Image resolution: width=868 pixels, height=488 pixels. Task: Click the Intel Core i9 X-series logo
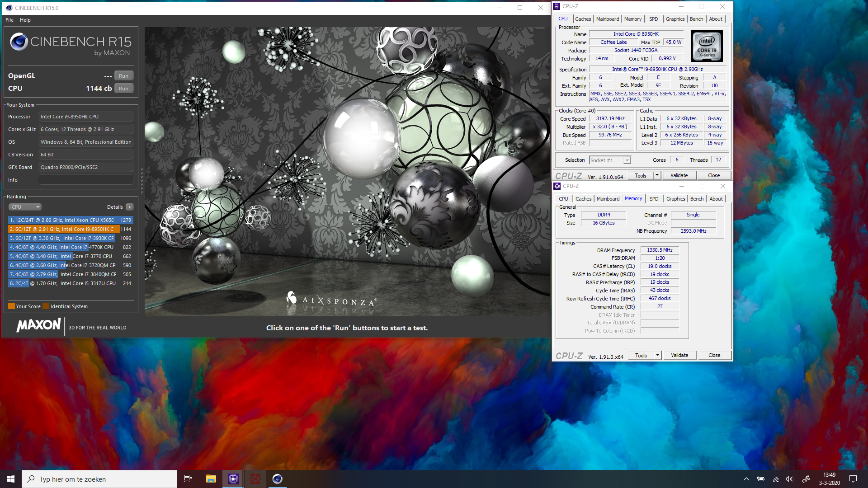(707, 47)
